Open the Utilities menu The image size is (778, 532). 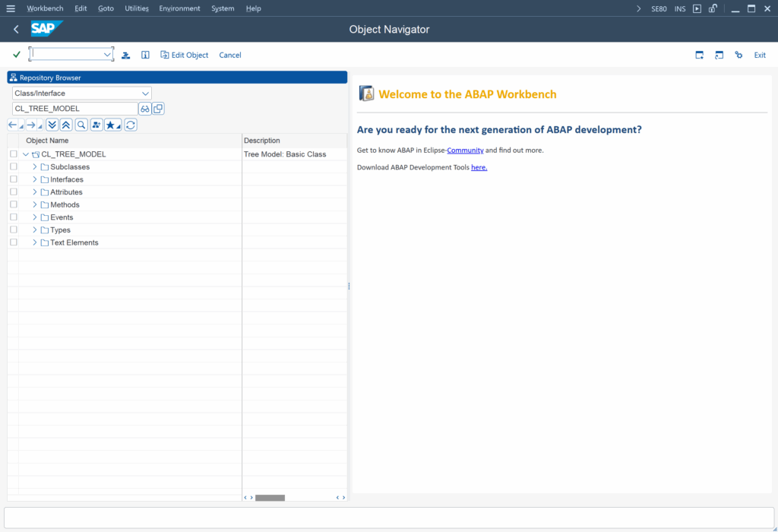[137, 8]
